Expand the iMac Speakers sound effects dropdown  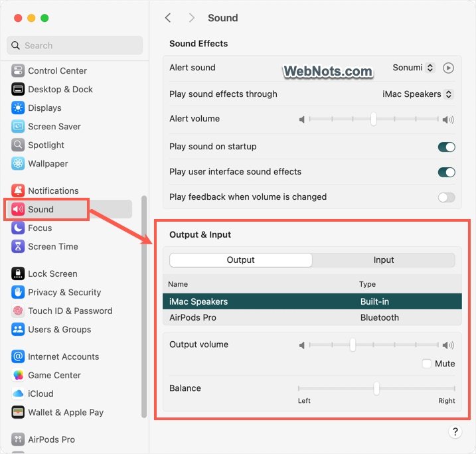pyautogui.click(x=418, y=94)
